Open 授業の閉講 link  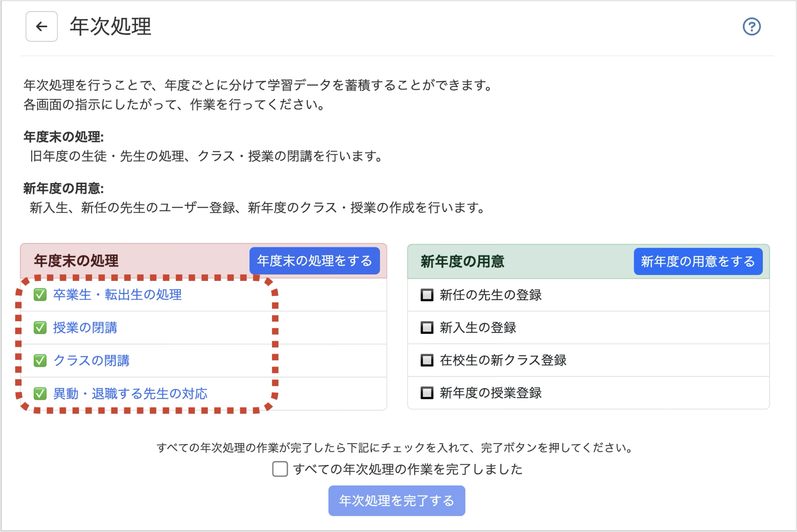tap(85, 328)
